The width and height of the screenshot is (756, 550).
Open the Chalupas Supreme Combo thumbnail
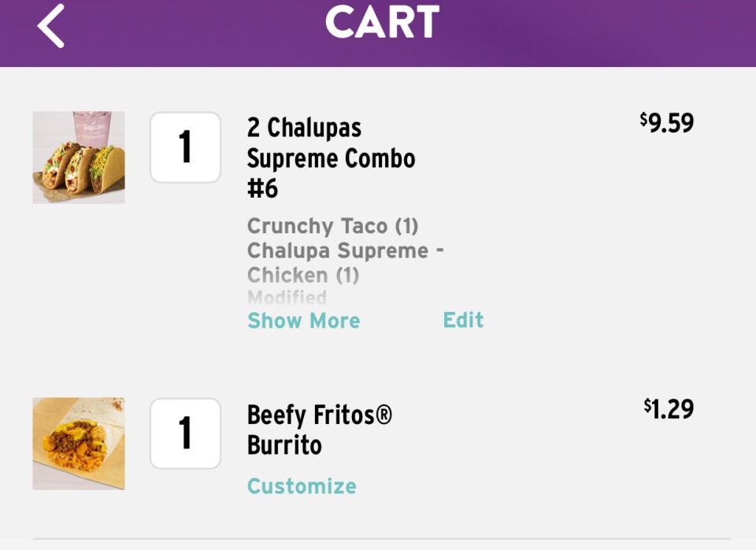click(x=79, y=158)
